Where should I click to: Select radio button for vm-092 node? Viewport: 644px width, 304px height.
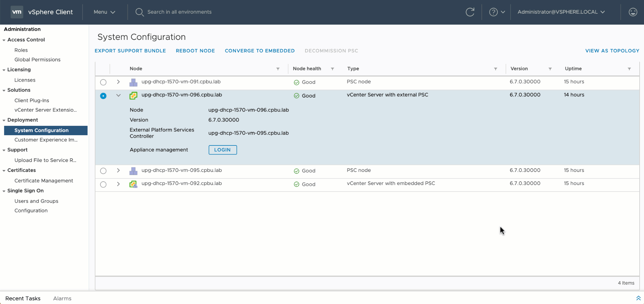(103, 184)
